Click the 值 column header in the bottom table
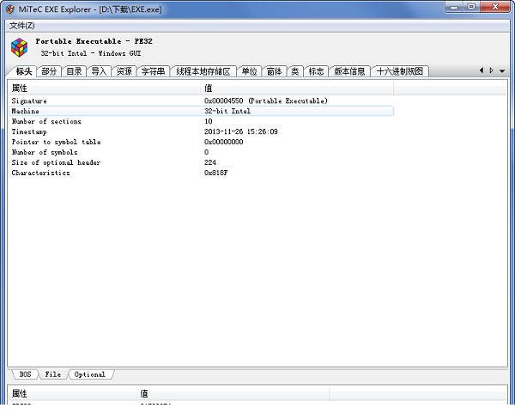The width and height of the screenshot is (515, 420). 233,393
